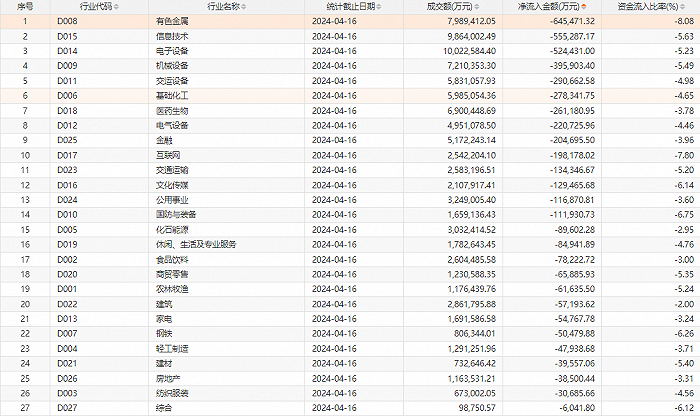
Task: Sort by 行业代码 using its sort arrow icon
Action: pos(117,7)
